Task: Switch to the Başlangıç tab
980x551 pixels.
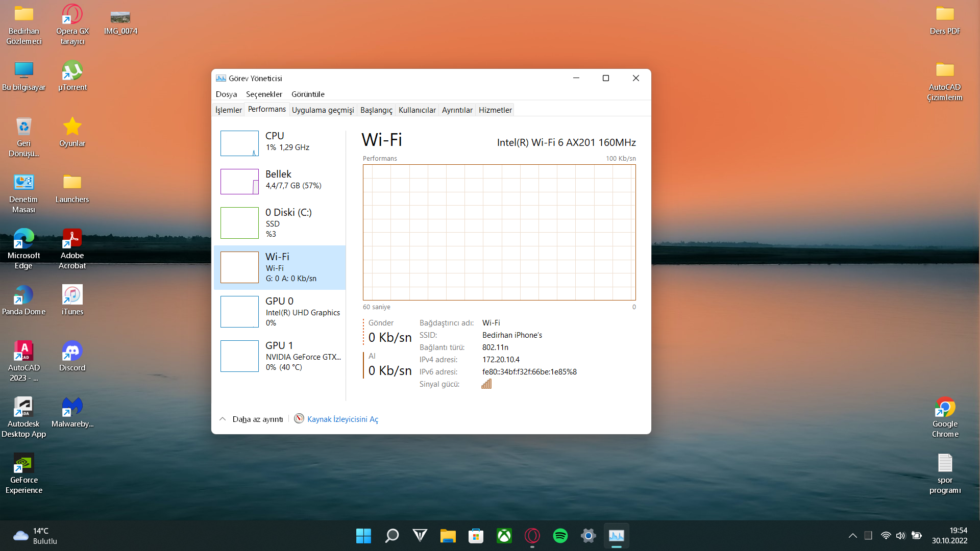Action: click(376, 110)
